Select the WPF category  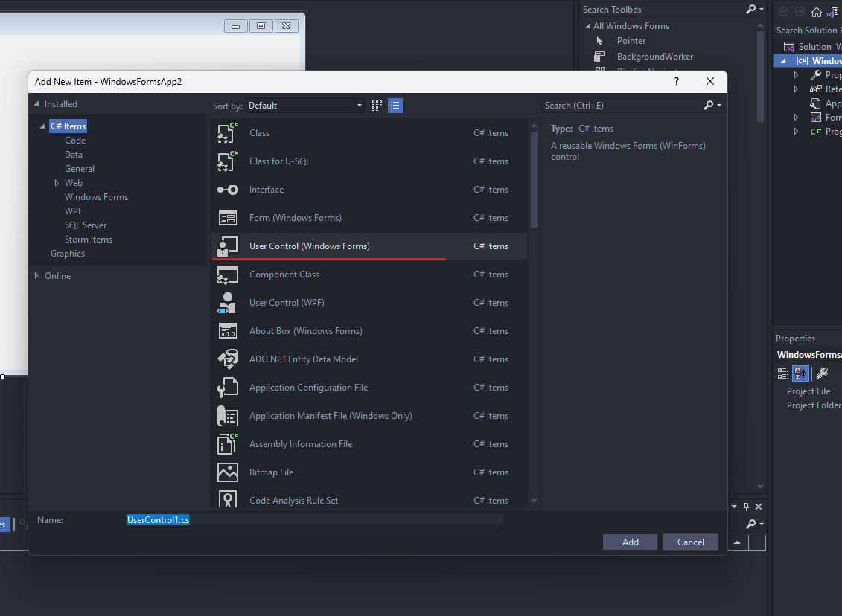pyautogui.click(x=74, y=211)
